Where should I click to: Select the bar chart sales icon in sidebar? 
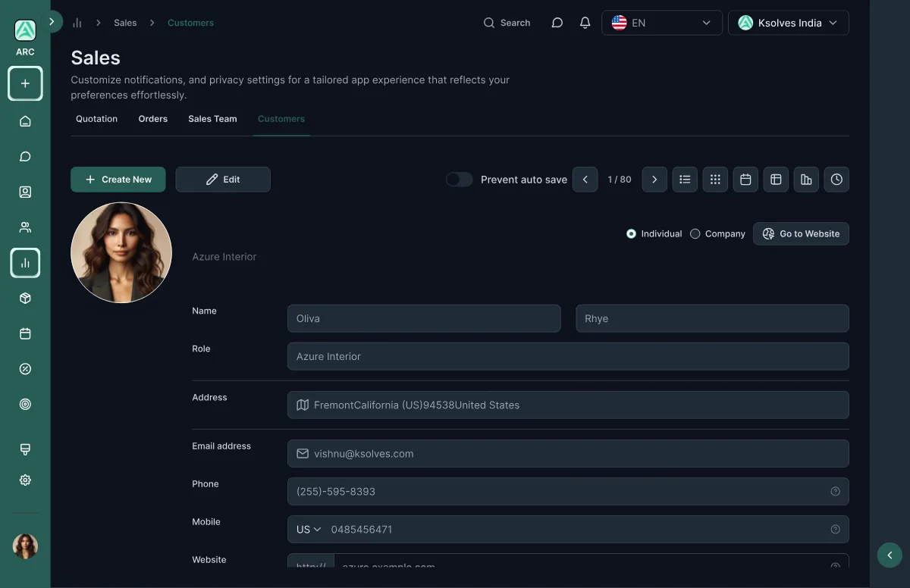tap(25, 263)
